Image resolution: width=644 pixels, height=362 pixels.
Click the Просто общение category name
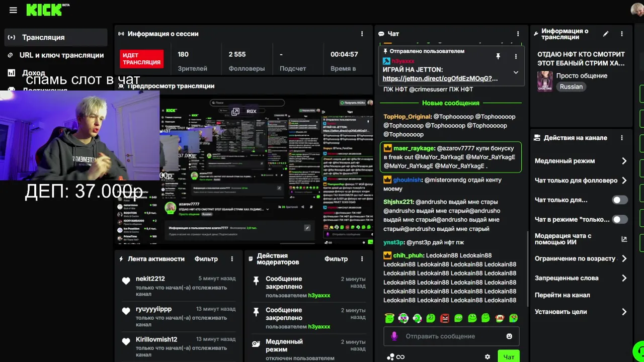pos(582,76)
